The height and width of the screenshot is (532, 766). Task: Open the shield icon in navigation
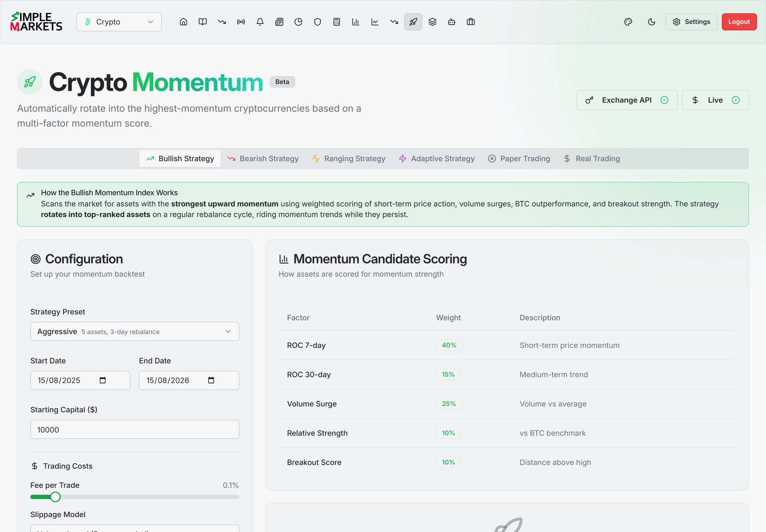point(317,22)
